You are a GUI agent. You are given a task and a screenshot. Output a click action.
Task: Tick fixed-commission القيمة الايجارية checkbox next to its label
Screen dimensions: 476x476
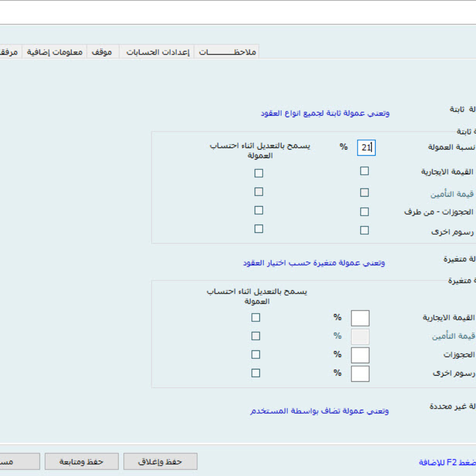coord(364,171)
